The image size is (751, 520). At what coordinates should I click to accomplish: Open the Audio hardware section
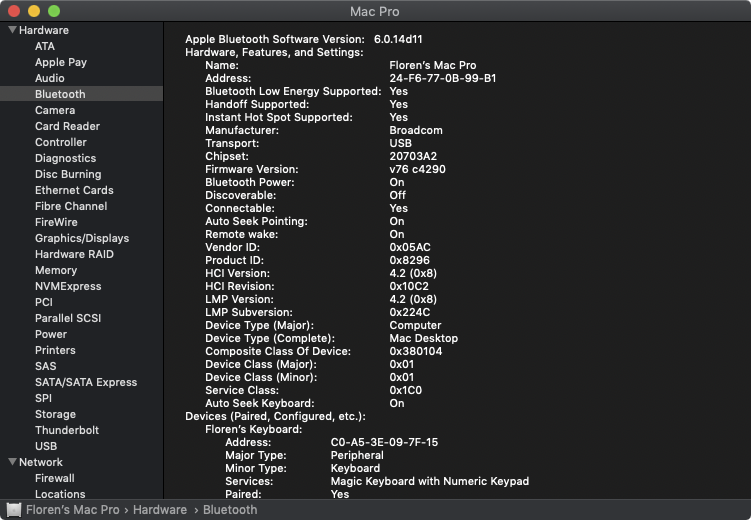(50, 78)
